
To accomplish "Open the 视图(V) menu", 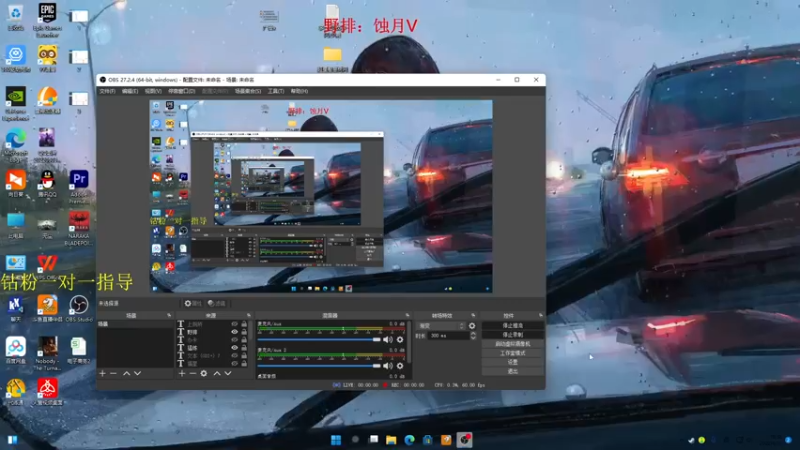I will click(x=153, y=91).
